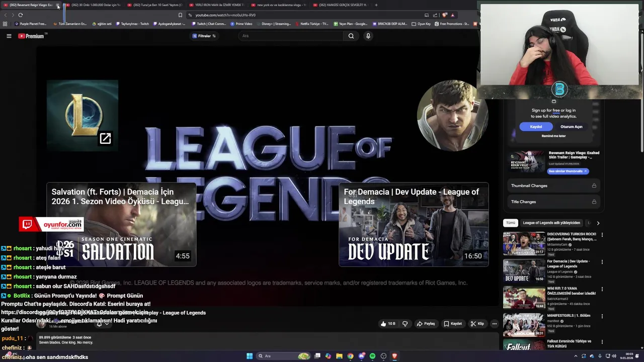This screenshot has width=644, height=362.
Task: Bookmark this page via the bookmark icon
Action: [180, 15]
